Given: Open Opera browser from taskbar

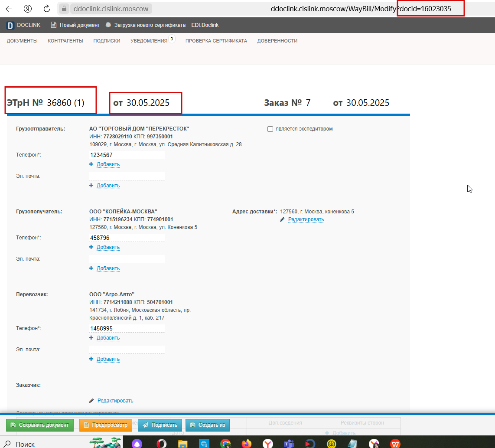Looking at the screenshot, I should pos(161,444).
